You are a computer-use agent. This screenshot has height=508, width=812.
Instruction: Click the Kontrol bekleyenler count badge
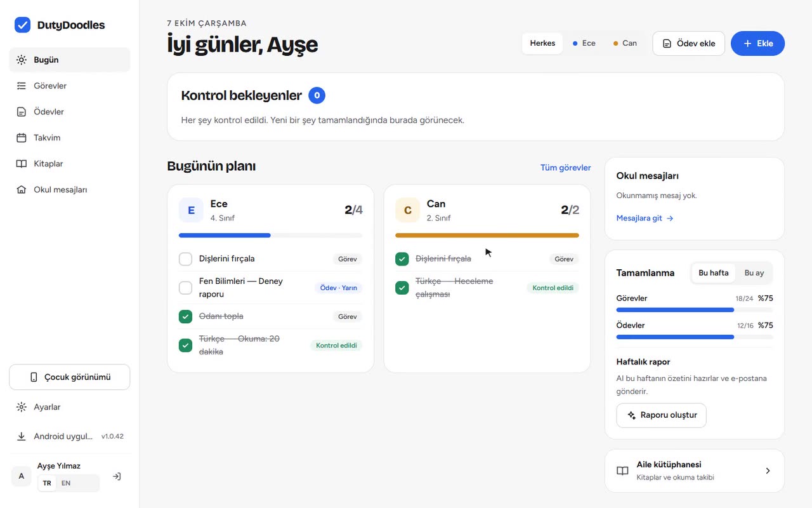pos(317,96)
